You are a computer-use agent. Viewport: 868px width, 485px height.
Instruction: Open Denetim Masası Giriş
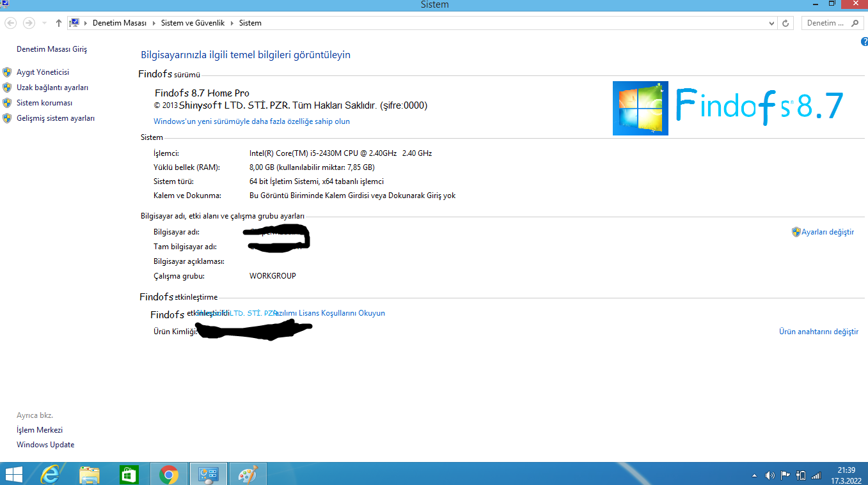click(x=52, y=49)
